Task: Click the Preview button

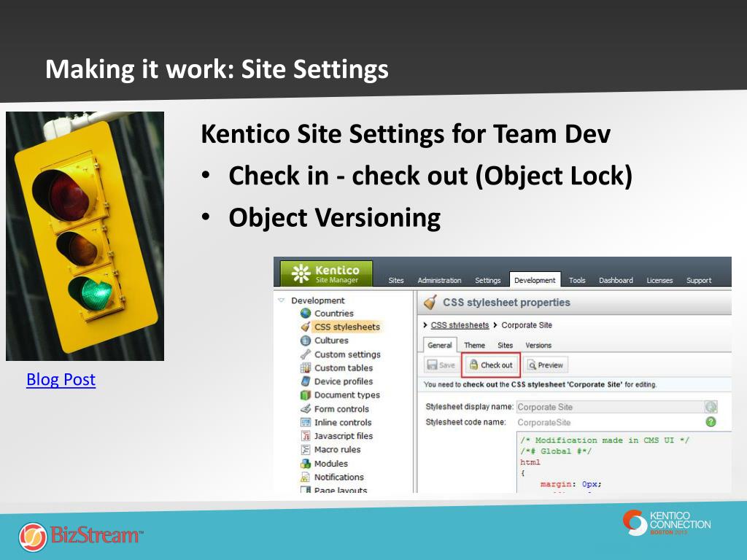Action: click(x=546, y=365)
